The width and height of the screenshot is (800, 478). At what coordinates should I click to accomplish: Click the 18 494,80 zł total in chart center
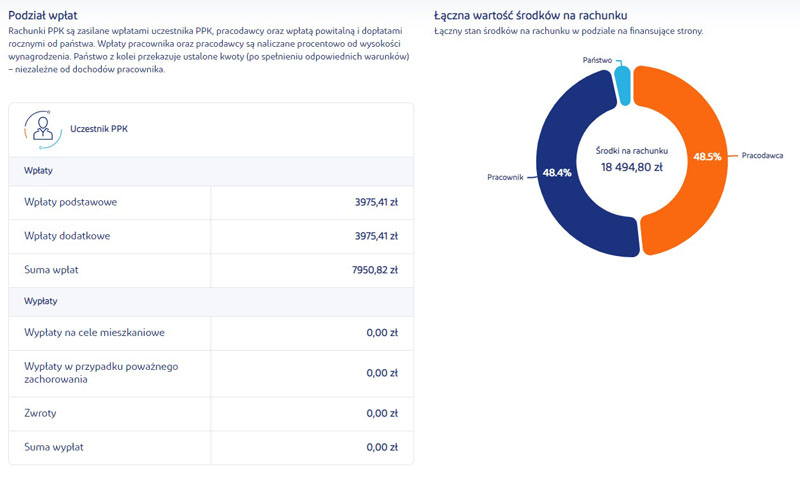631,168
